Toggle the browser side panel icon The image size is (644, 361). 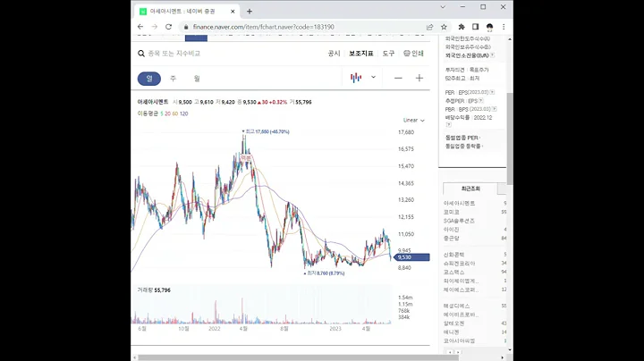[x=475, y=27]
